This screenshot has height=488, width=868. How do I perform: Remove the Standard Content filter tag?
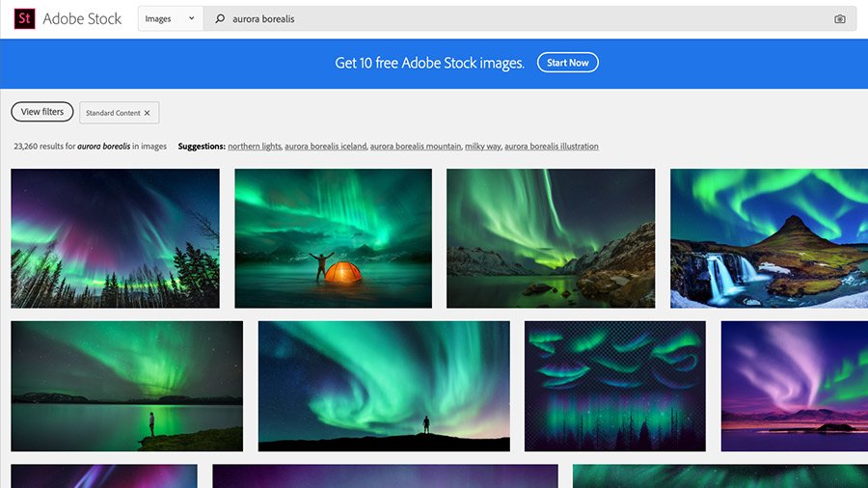coord(148,113)
